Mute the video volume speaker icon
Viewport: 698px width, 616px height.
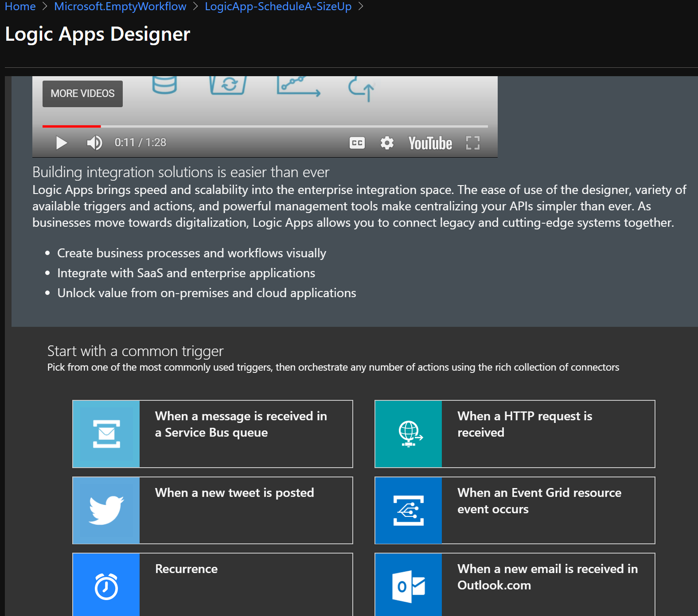pyautogui.click(x=94, y=143)
